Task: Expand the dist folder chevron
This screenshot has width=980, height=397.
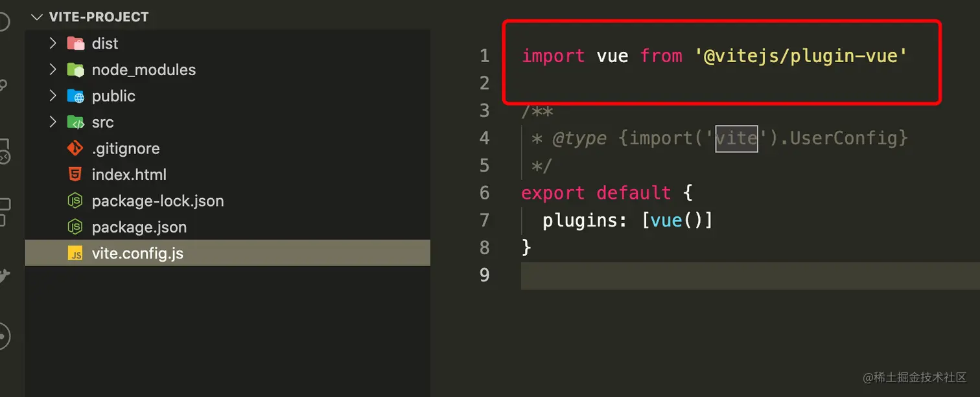Action: pyautogui.click(x=53, y=43)
